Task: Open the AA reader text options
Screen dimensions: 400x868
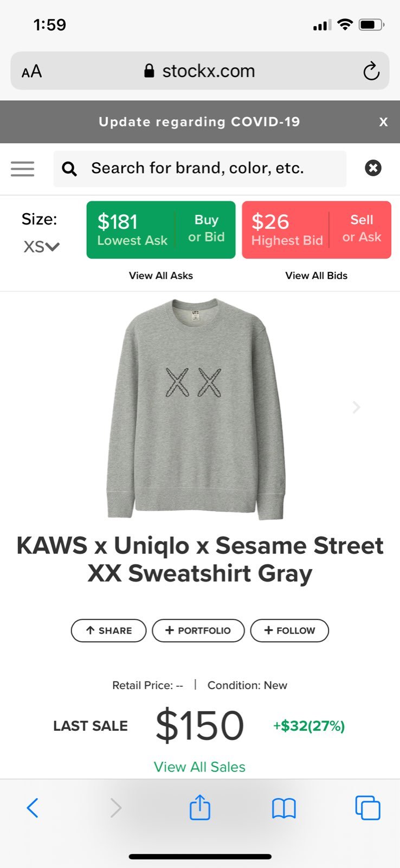Action: click(x=31, y=71)
